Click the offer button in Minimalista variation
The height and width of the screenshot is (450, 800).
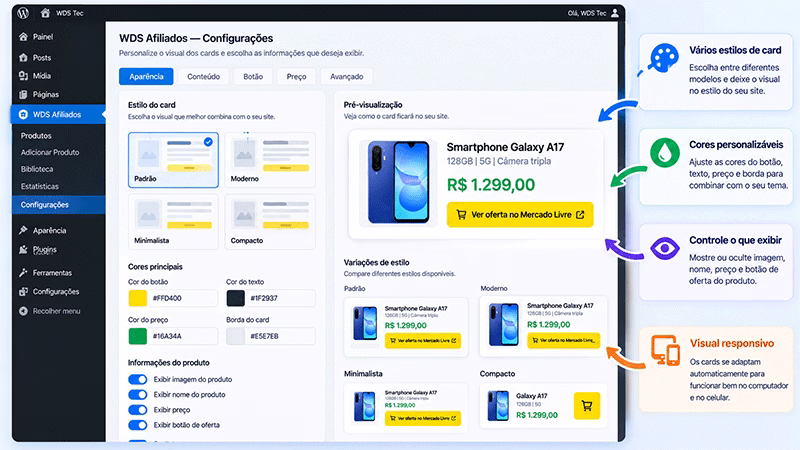coord(423,418)
